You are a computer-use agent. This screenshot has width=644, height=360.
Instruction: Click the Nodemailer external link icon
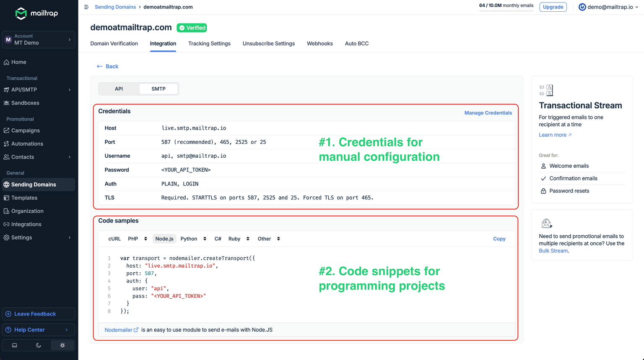pos(136,330)
